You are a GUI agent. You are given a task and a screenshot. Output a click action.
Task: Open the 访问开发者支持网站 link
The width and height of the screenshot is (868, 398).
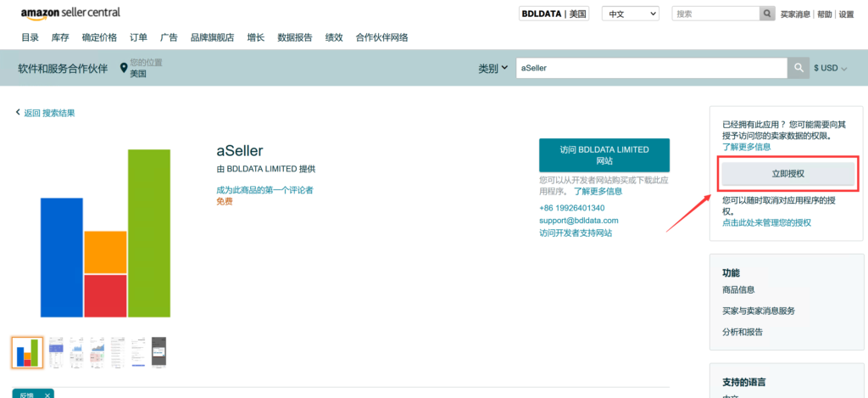click(x=576, y=233)
